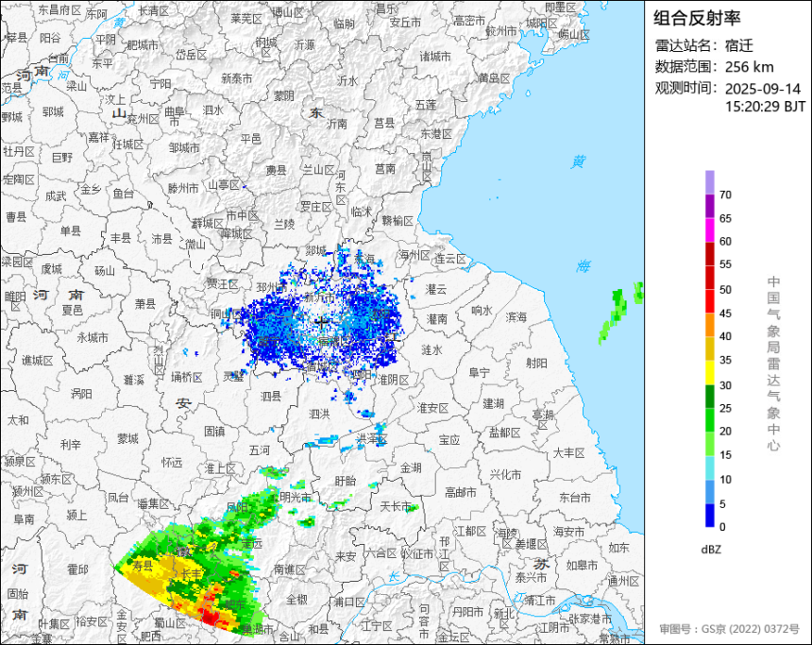Click the 永城市 city label
Viewport: 812px width, 645px height.
(x=93, y=338)
